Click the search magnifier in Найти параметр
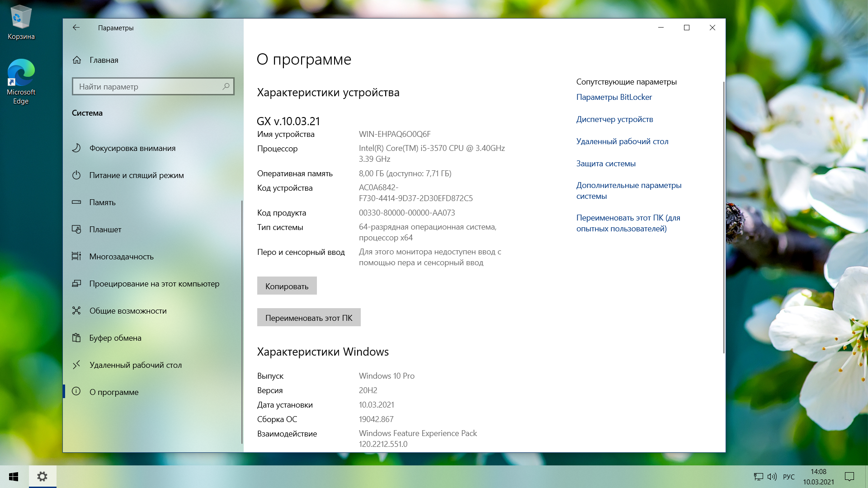Viewport: 868px width, 488px height. [226, 86]
